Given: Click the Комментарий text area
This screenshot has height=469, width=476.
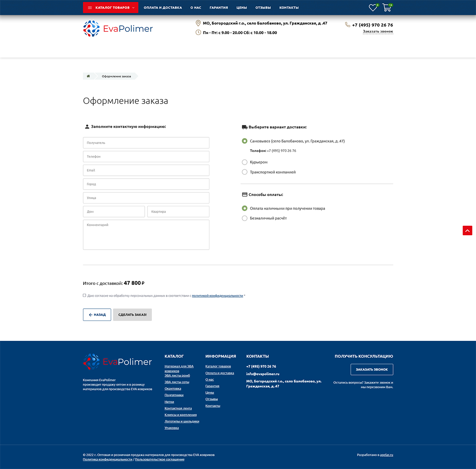Looking at the screenshot, I should (x=146, y=234).
